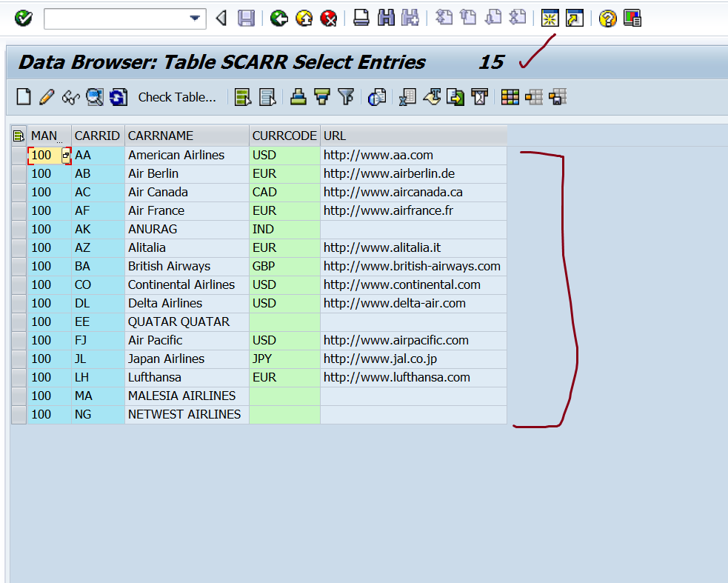Click the QUATAR QUATAR name cell
The width and height of the screenshot is (728, 583).
tap(187, 322)
